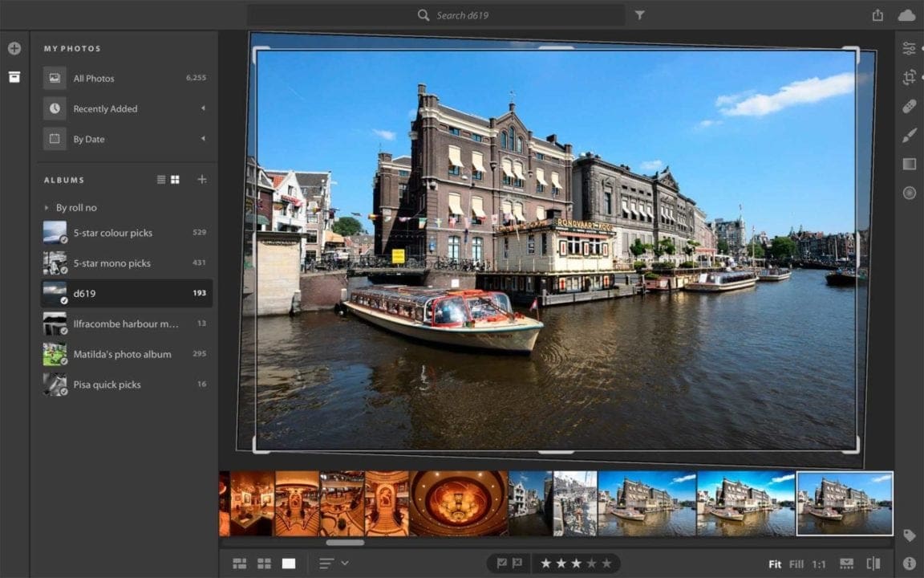Flag photo as rejected
Viewport: 924px width, 578px height.
click(x=517, y=564)
